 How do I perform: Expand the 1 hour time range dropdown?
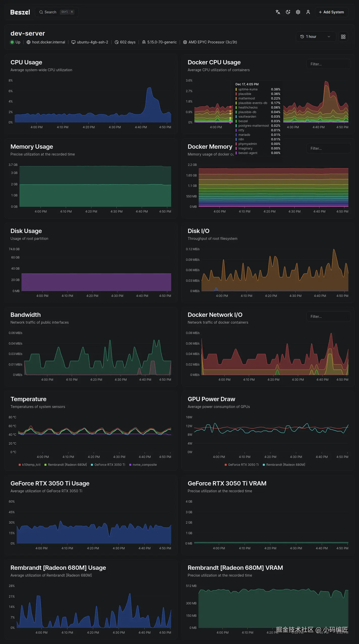pyautogui.click(x=316, y=37)
